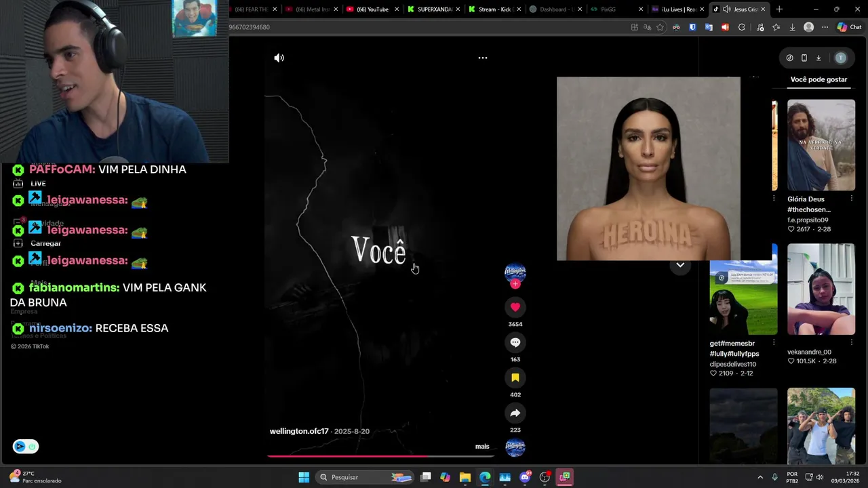Open Microsoft Edge from the taskbar
This screenshot has height=488, width=868.
coord(485,477)
